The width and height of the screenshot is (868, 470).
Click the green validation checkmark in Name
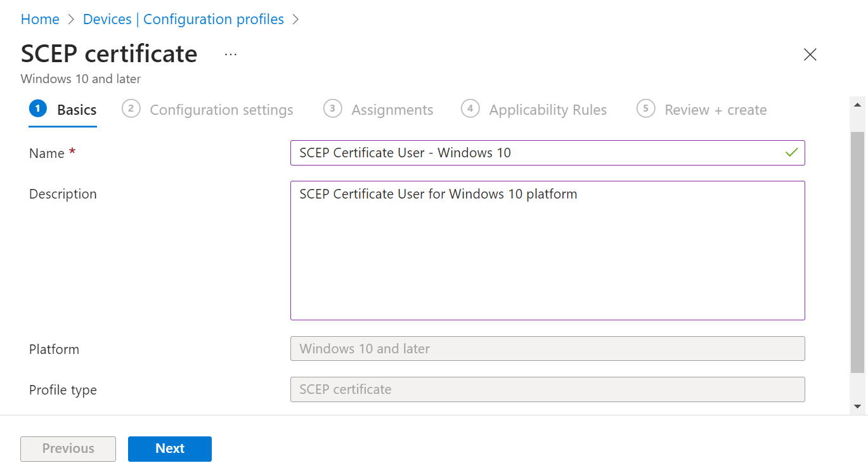pyautogui.click(x=791, y=153)
